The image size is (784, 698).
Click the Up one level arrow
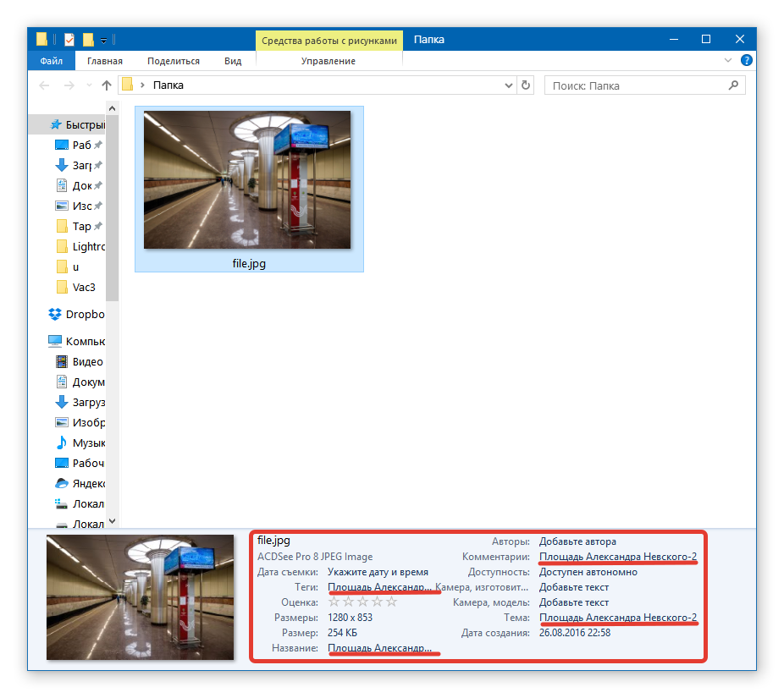pyautogui.click(x=107, y=85)
